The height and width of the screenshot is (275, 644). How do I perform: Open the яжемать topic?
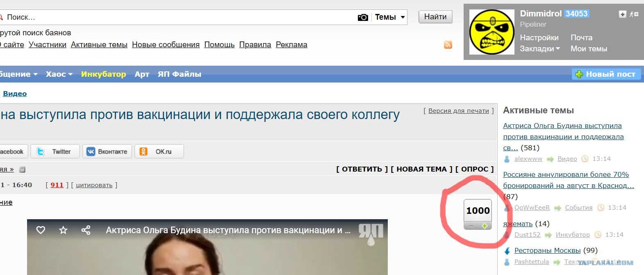518,224
